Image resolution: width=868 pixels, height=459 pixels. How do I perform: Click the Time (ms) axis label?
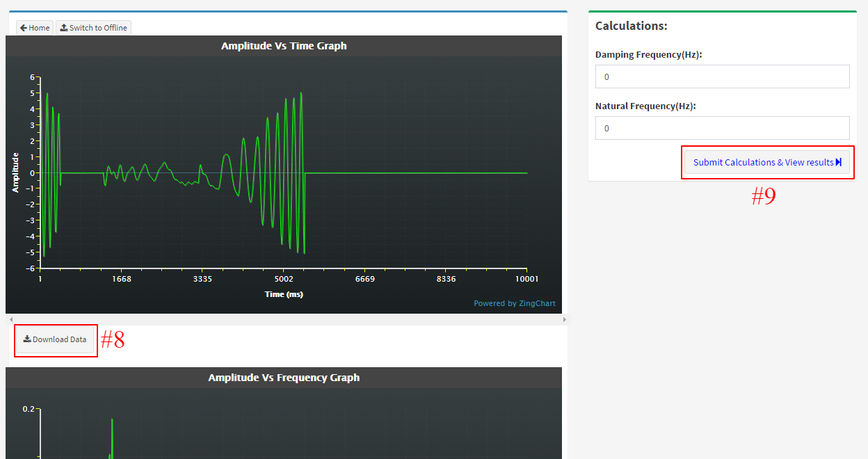(x=284, y=294)
